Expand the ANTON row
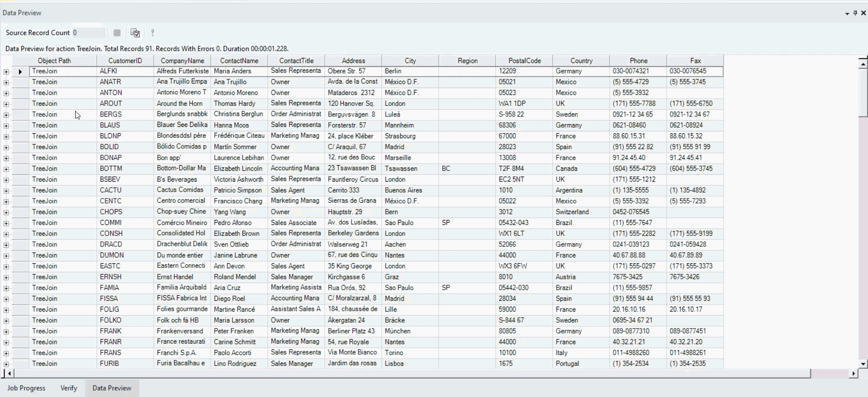 point(6,94)
